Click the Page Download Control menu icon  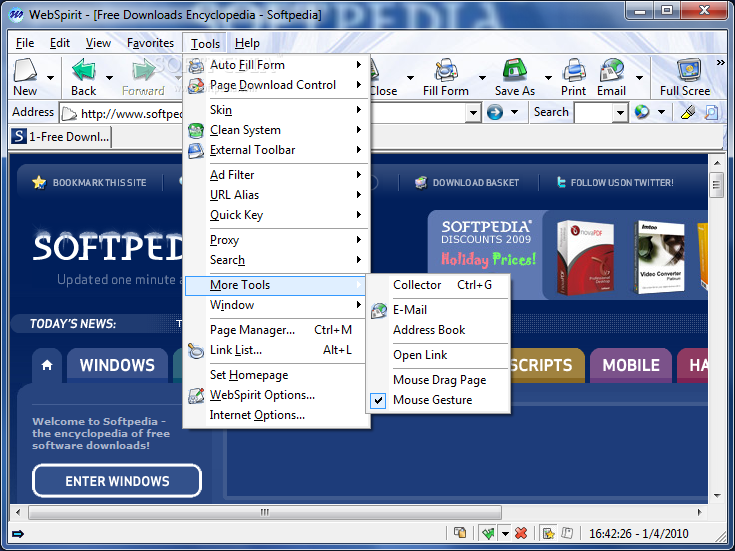[196, 85]
